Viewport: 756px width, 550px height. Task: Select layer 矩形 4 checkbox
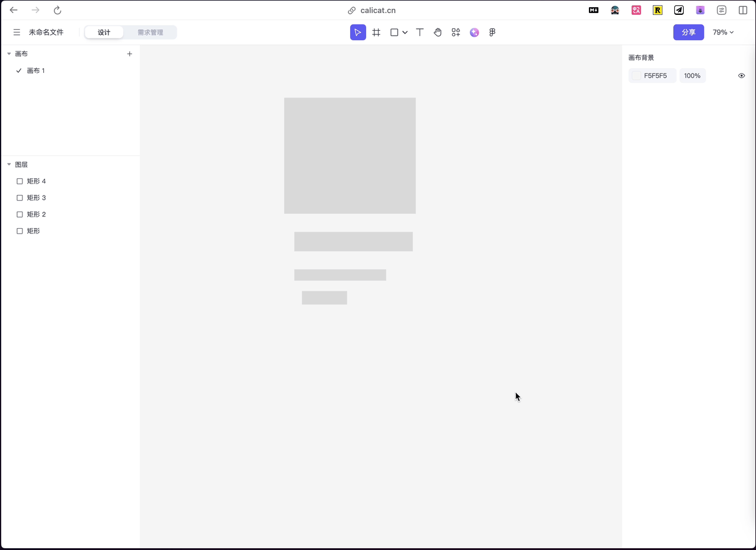(20, 181)
